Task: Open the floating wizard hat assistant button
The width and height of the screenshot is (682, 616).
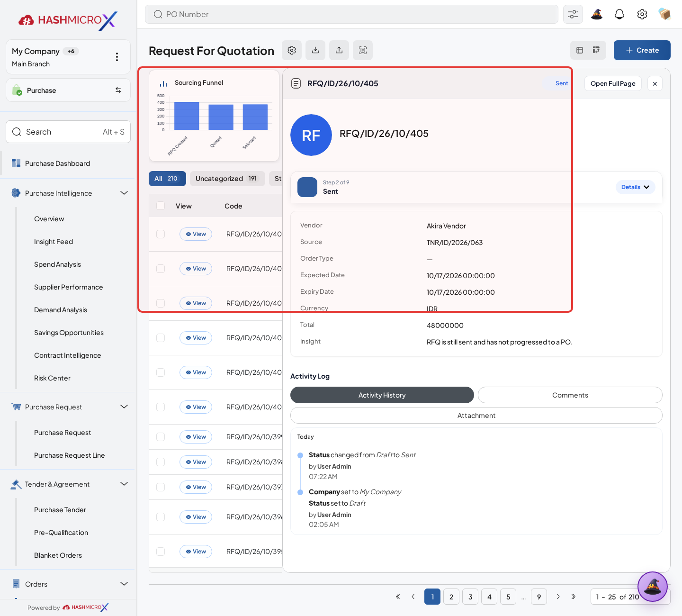Action: 653,587
